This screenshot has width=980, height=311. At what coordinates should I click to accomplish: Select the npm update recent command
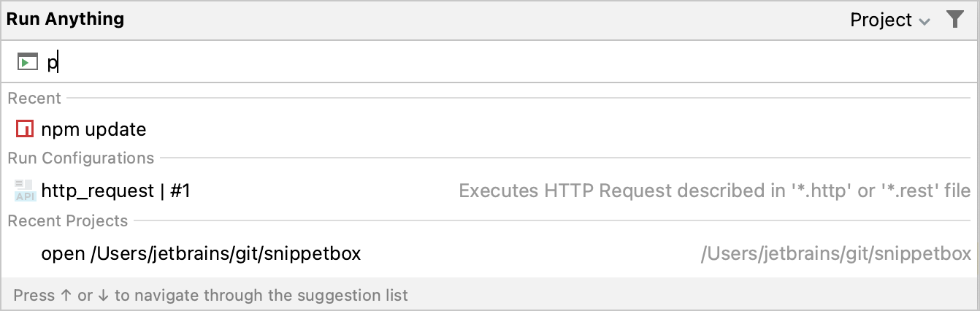pos(93,129)
